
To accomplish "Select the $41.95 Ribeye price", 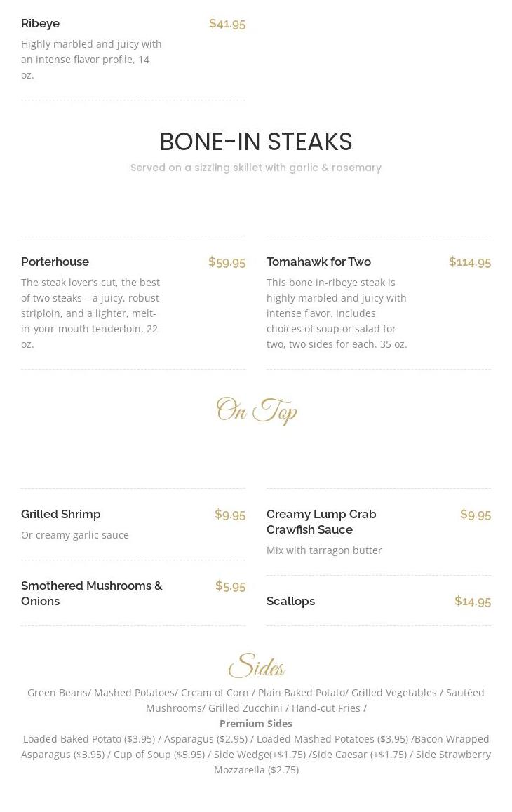I will [x=227, y=24].
